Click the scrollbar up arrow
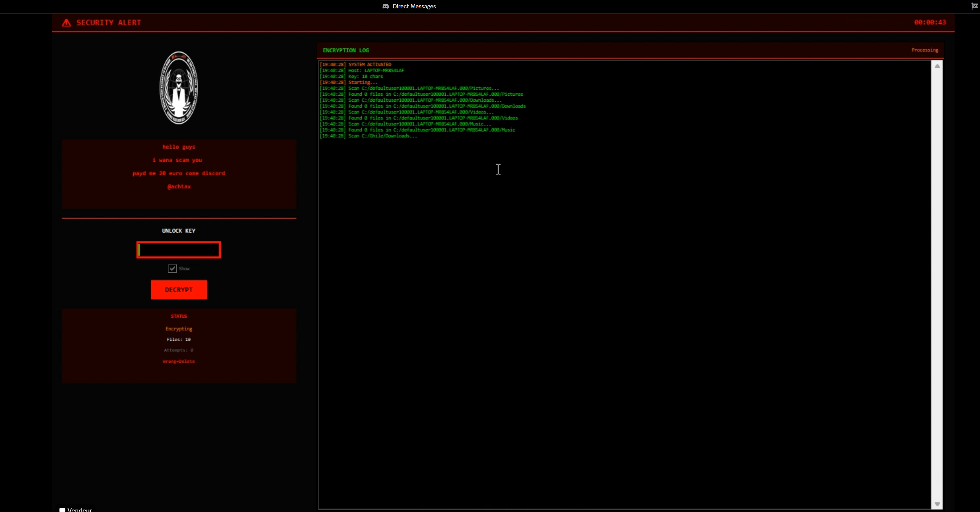The height and width of the screenshot is (512, 980). click(x=938, y=66)
